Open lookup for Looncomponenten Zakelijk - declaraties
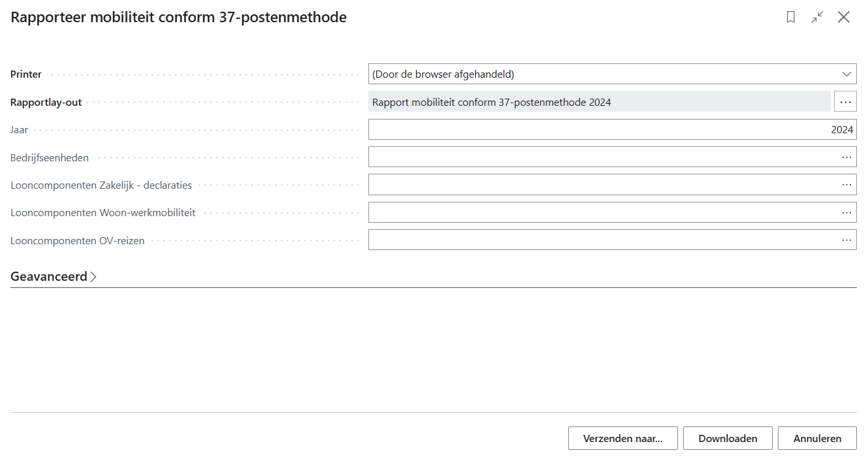 (x=846, y=185)
